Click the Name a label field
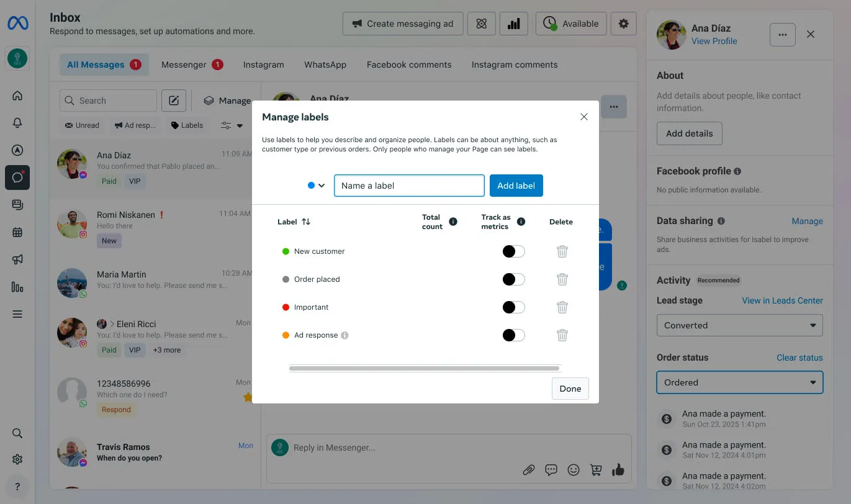 [x=409, y=186]
